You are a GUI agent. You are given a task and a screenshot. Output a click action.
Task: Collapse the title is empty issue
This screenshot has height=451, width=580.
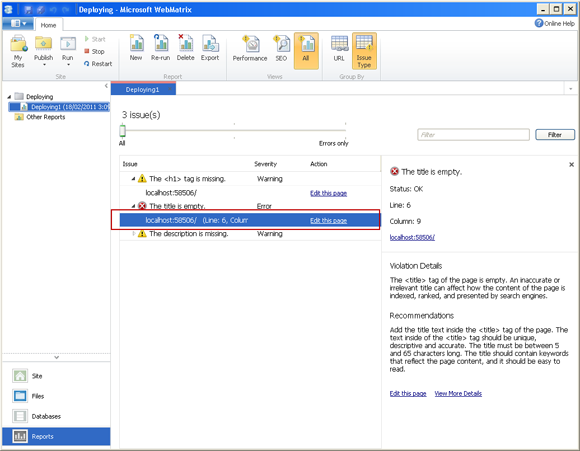click(x=133, y=206)
